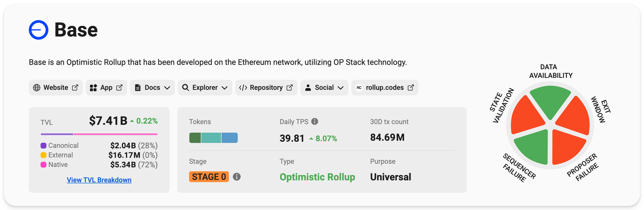Click the dark green token segment
The width and height of the screenshot is (644, 210).
(x=195, y=138)
